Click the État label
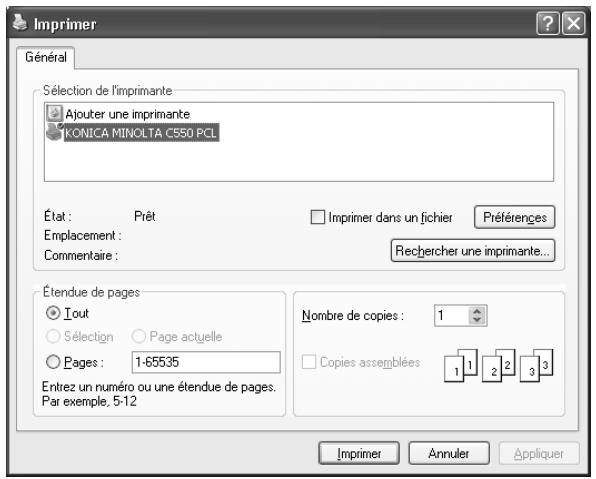The image size is (596, 479). point(58,216)
